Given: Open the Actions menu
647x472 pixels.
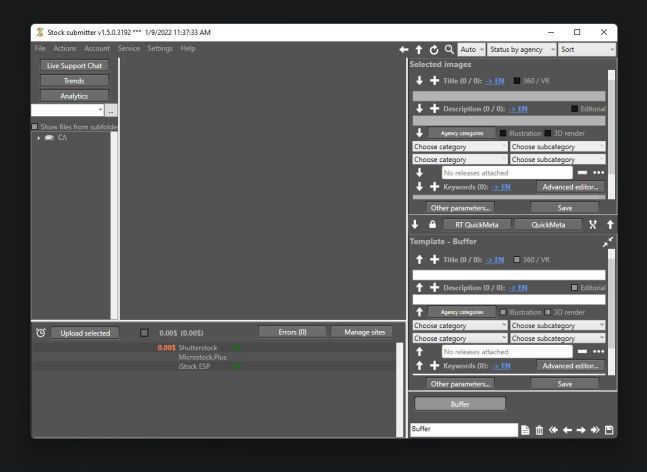Looking at the screenshot, I should (x=65, y=48).
